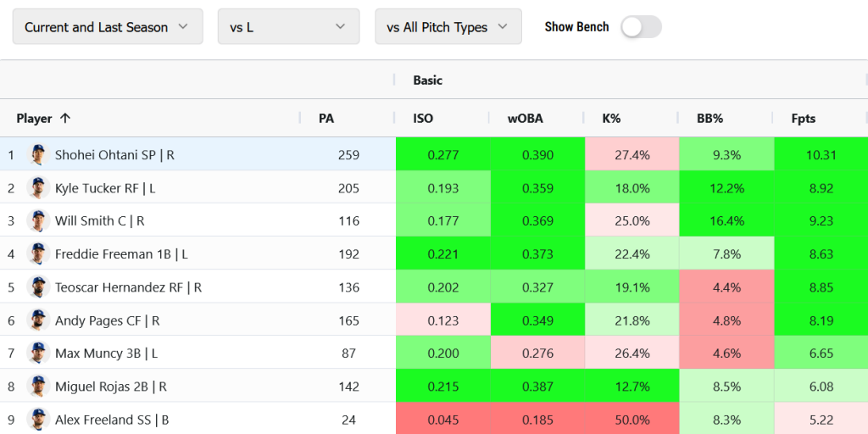The width and height of the screenshot is (868, 434).
Task: Click Shohei Ohtani's player headshot icon
Action: click(x=38, y=154)
